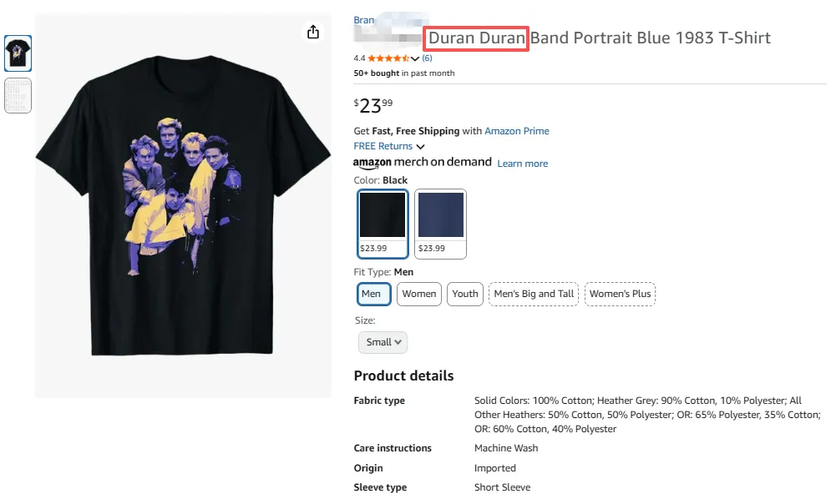This screenshot has width=836, height=504.
Task: Open the rating breakdown chevron beside the stars
Action: (415, 58)
